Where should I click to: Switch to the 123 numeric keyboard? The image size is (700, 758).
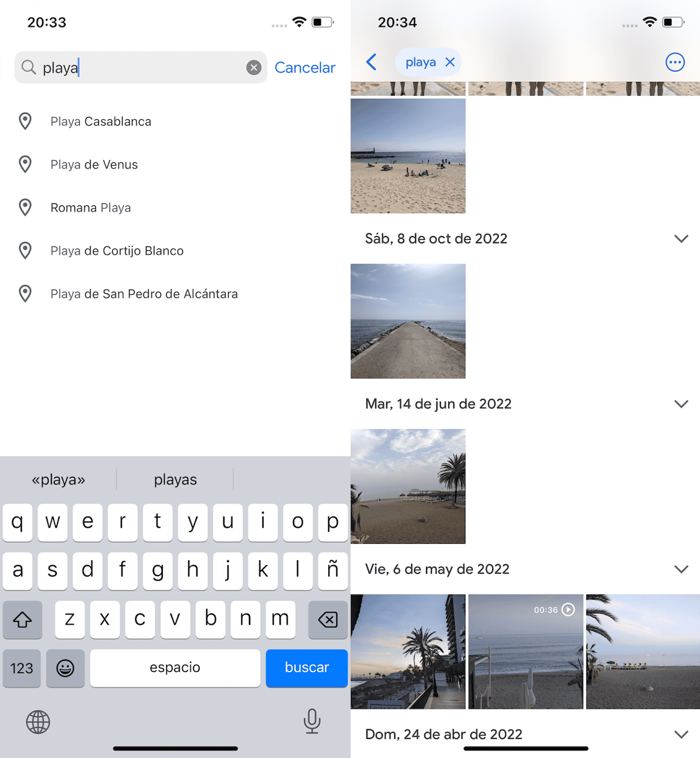pyautogui.click(x=22, y=668)
